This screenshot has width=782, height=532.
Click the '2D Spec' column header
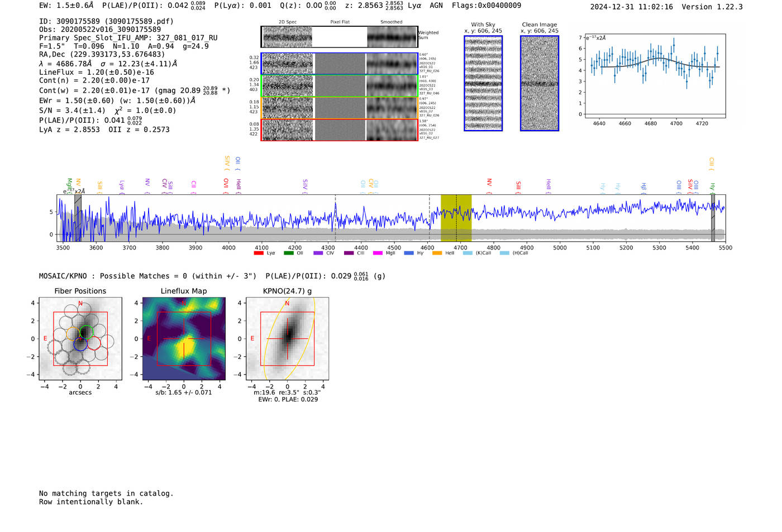coord(288,22)
